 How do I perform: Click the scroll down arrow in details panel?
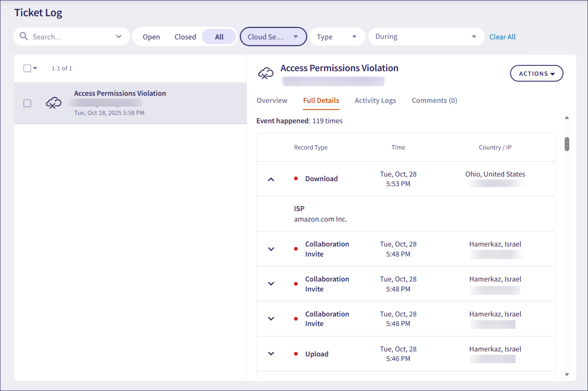[x=567, y=374]
